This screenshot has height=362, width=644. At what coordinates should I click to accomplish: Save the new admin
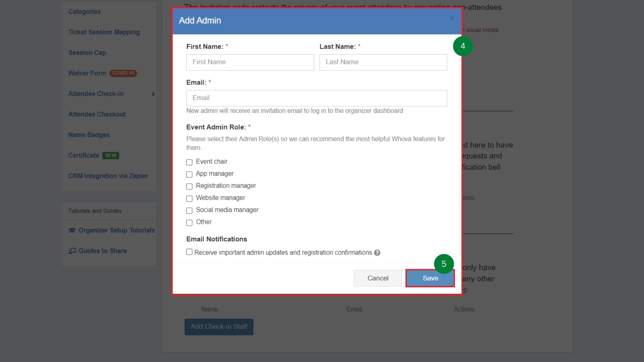pos(430,278)
